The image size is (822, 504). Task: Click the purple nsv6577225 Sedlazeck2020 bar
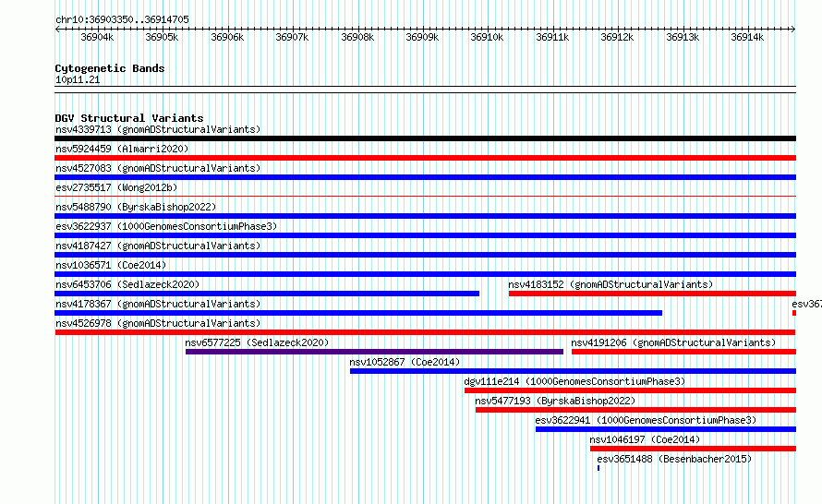click(x=374, y=352)
